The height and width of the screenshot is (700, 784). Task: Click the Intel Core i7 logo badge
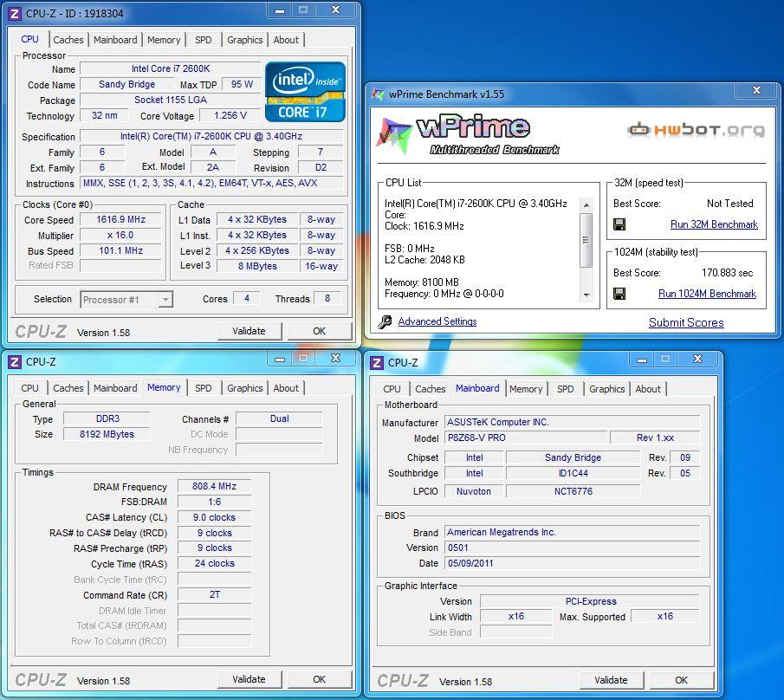pyautogui.click(x=305, y=92)
